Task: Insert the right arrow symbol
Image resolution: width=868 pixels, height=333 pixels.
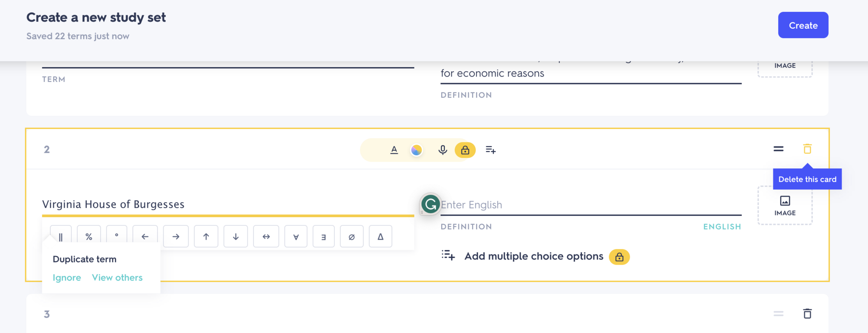Action: 176,236
